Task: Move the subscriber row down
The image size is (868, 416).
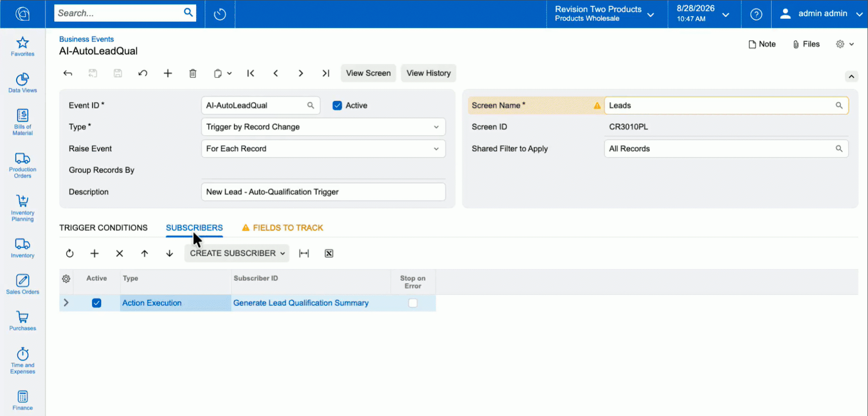Action: point(170,253)
